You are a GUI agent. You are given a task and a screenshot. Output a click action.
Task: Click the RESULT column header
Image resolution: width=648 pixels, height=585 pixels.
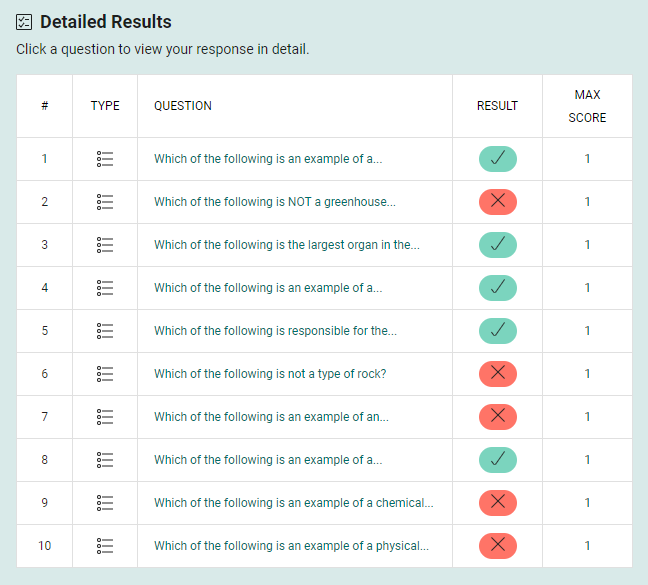[497, 106]
